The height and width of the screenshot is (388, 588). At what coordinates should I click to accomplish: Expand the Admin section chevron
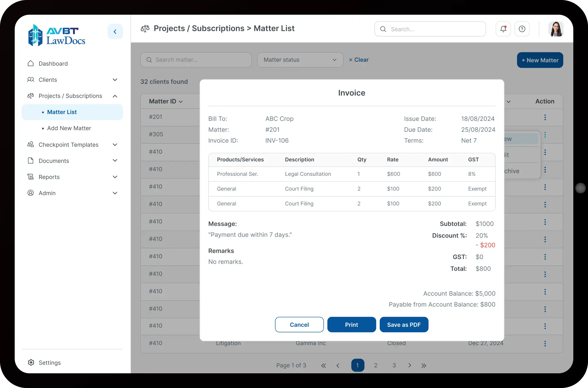click(115, 193)
